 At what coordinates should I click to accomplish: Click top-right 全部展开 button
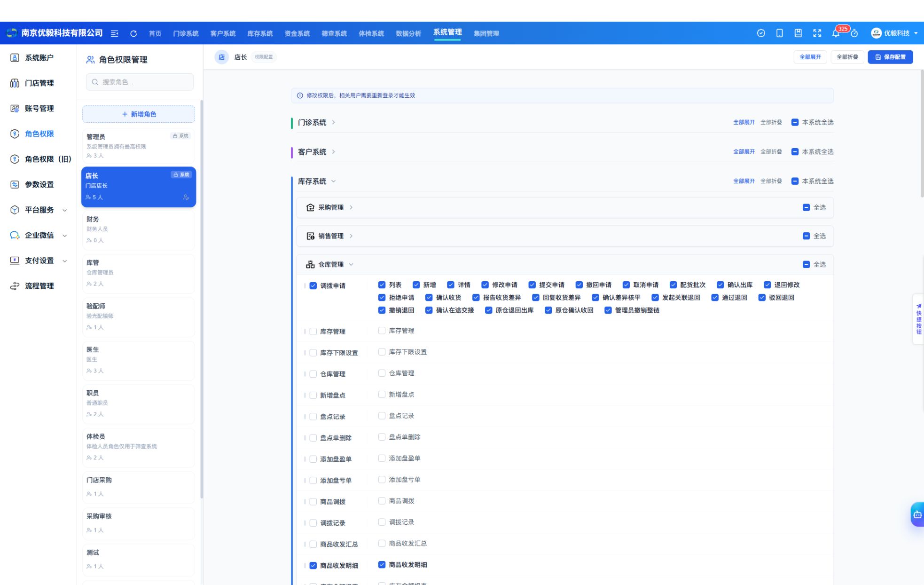[x=810, y=57]
